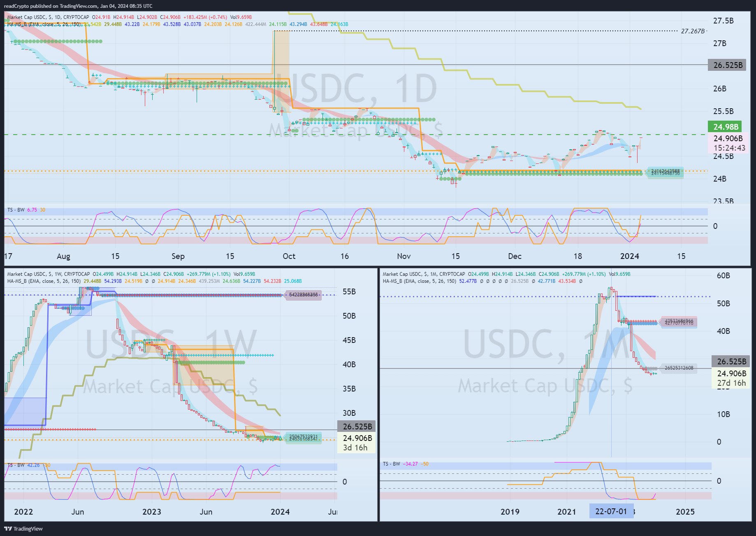Click the TS - BW 42.26 legend on the weekly chart
Screen dimensions: 756x536
29,465
